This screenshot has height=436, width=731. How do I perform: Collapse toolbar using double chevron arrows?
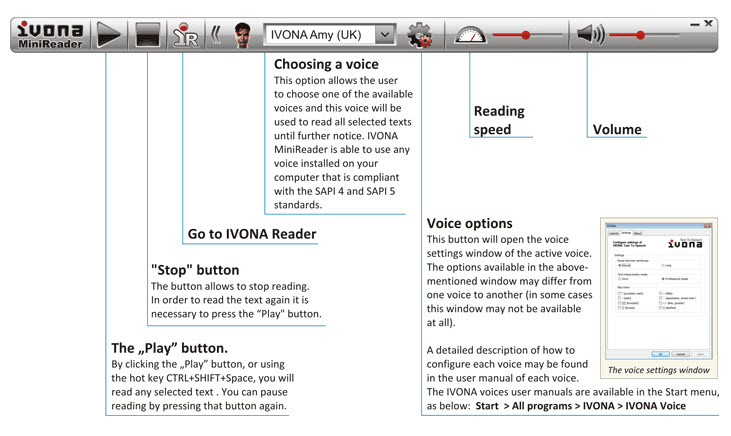point(214,36)
